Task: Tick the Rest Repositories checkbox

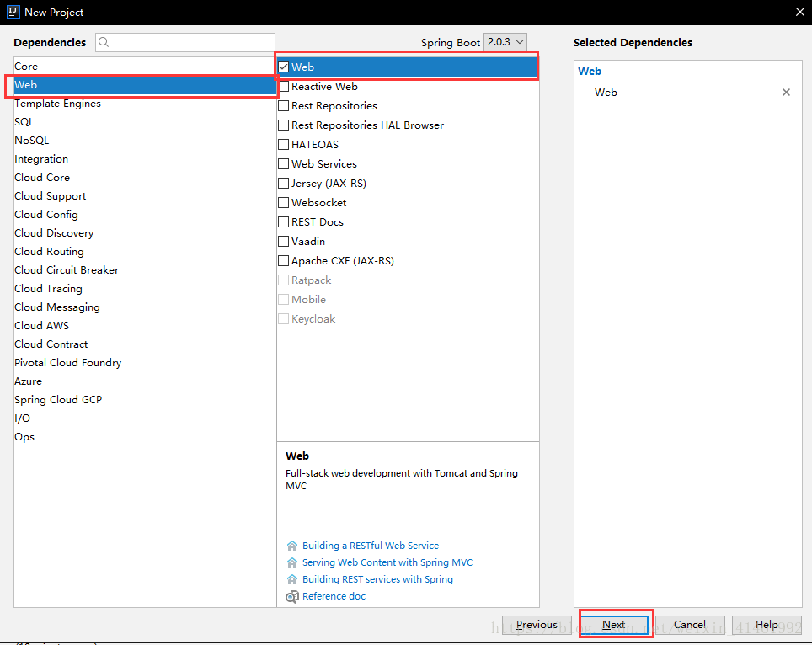Action: coord(283,105)
